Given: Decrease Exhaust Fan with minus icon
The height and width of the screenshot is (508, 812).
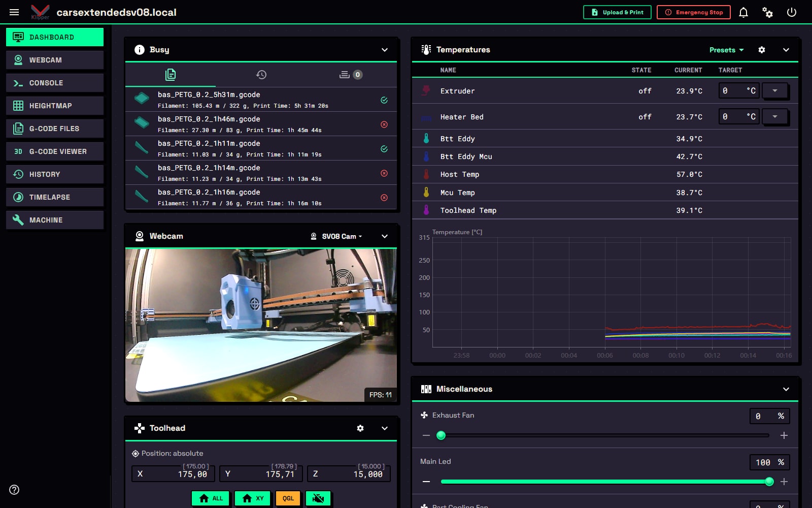Looking at the screenshot, I should 426,435.
